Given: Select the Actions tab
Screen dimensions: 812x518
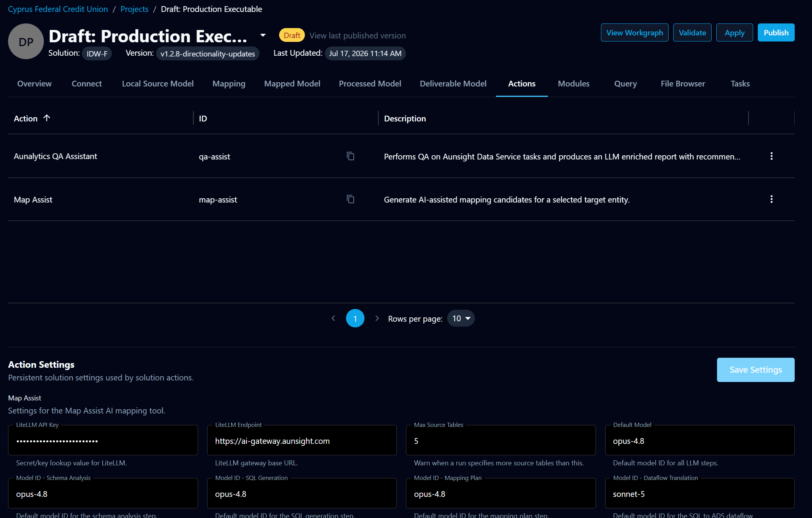Looking at the screenshot, I should point(522,83).
